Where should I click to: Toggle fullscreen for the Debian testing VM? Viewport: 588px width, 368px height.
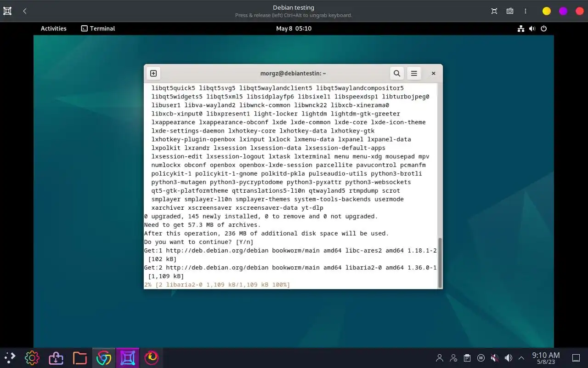494,11
